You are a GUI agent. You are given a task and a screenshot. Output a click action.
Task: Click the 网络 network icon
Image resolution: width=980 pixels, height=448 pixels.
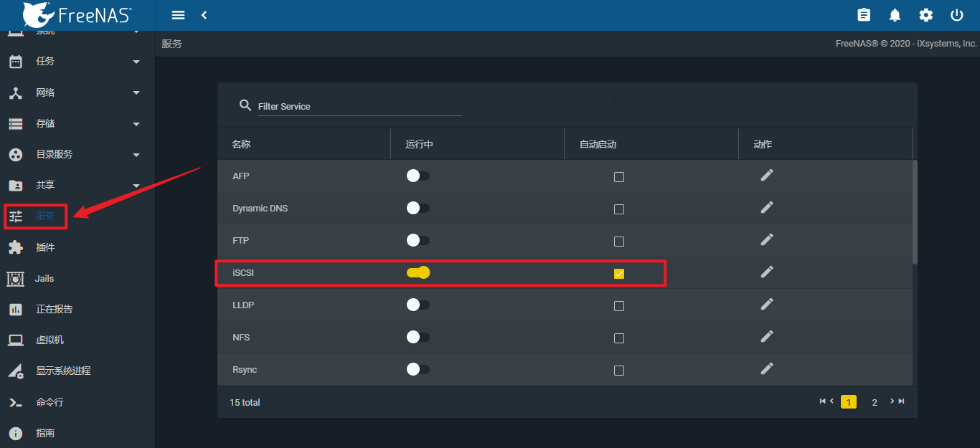coord(15,92)
